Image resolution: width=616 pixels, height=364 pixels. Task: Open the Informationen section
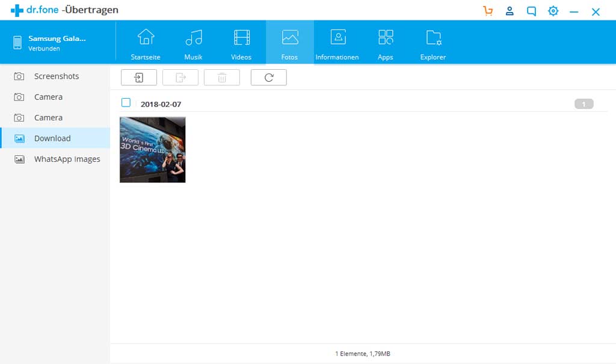[337, 42]
